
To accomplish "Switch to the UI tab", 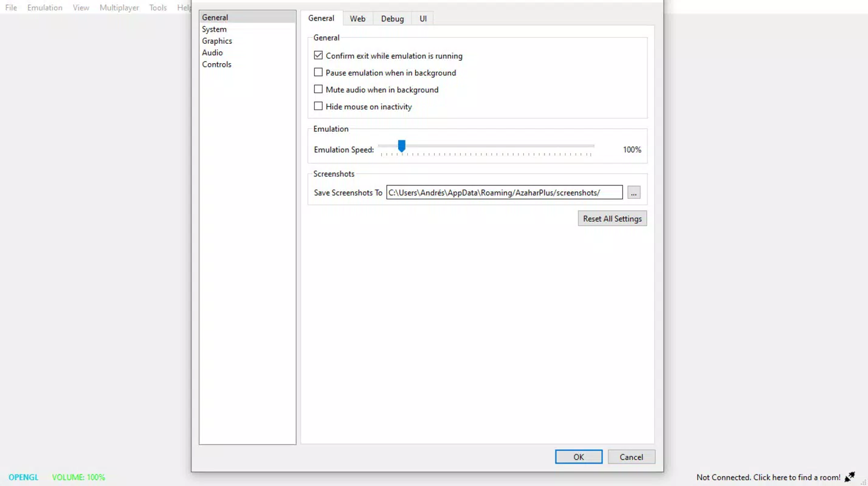I will click(422, 19).
